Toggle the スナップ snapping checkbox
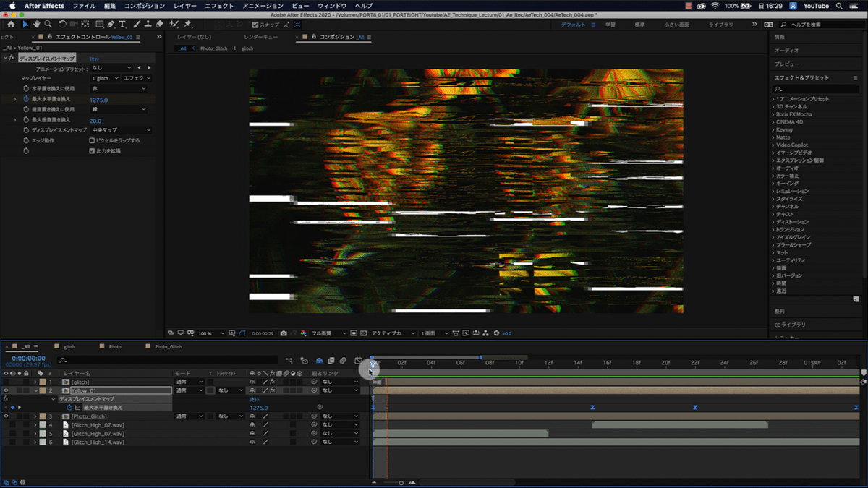Viewport: 868px width, 488px height. click(255, 24)
